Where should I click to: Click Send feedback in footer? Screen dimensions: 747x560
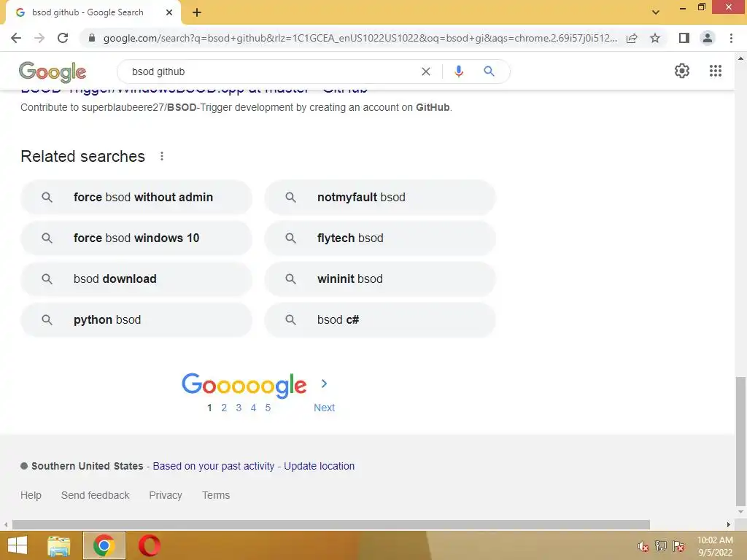[x=96, y=495]
